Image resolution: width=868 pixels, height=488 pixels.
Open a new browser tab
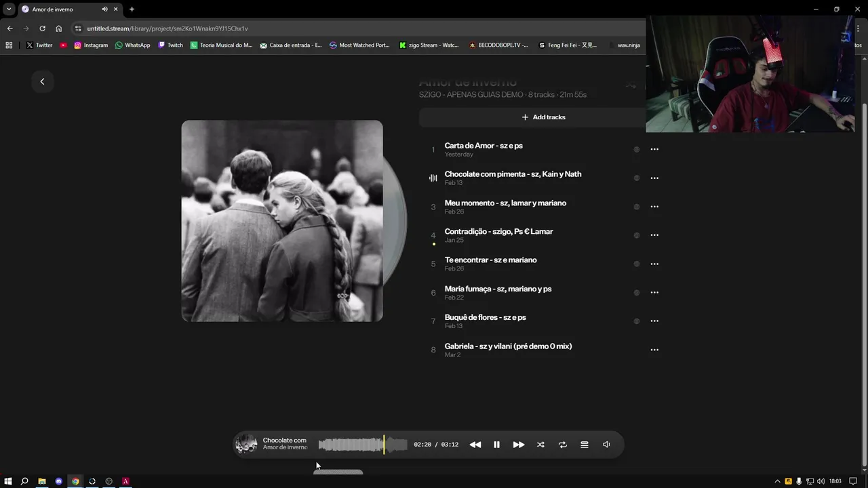click(132, 9)
